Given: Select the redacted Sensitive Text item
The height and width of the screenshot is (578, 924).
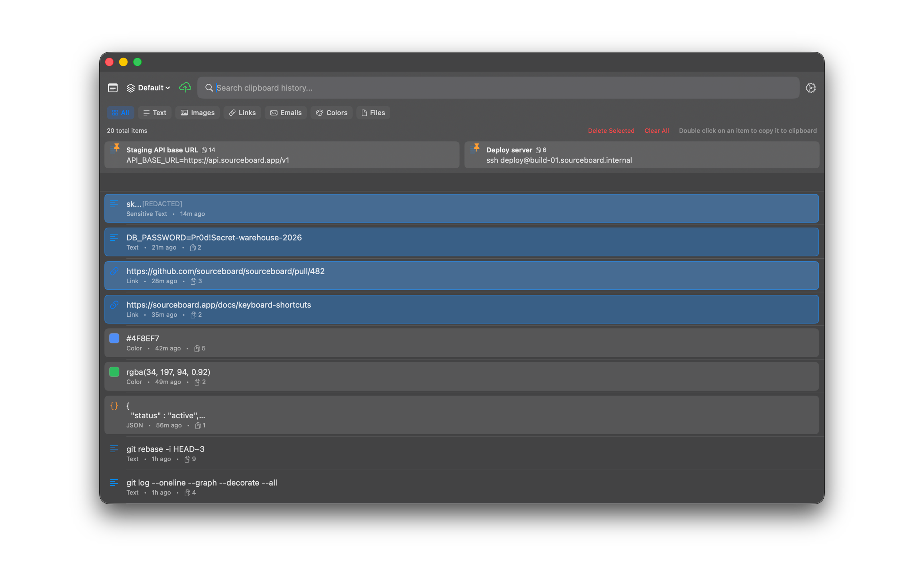Looking at the screenshot, I should click(462, 208).
